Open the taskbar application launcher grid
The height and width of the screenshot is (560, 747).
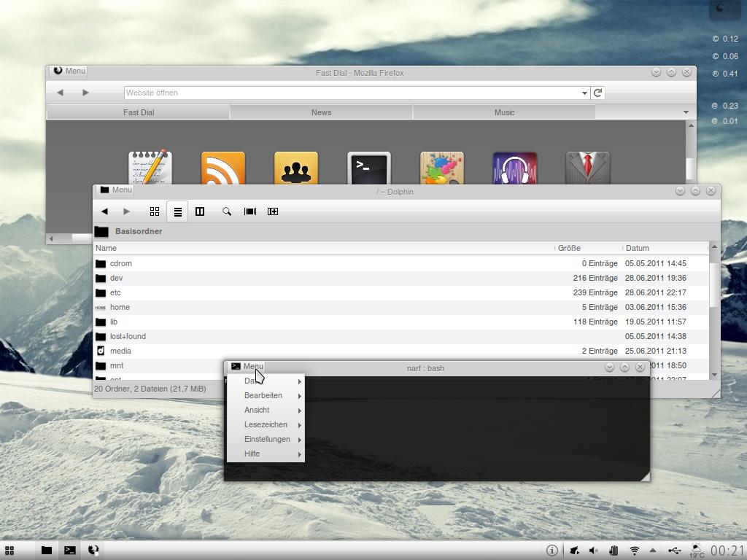[9, 551]
